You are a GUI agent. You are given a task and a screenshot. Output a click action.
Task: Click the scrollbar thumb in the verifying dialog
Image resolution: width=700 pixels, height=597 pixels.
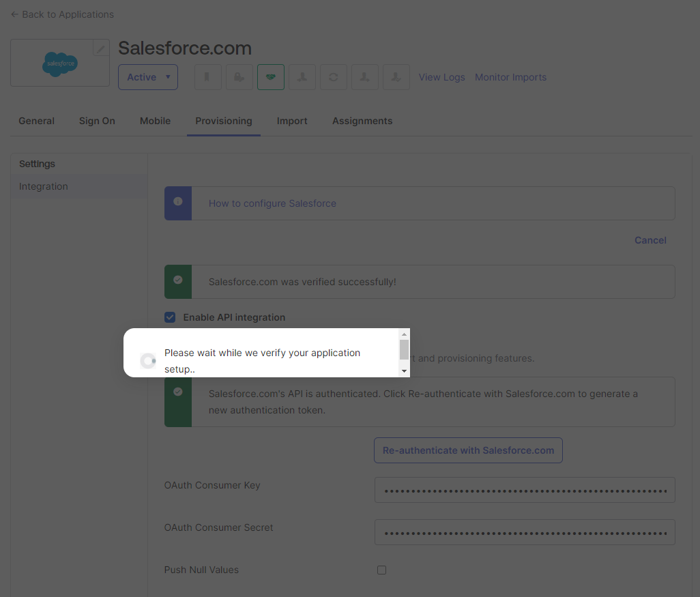coord(404,349)
